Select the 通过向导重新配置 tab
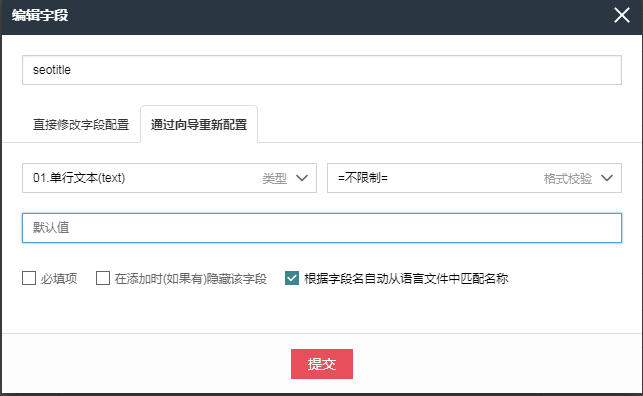This screenshot has width=643, height=396. point(199,125)
